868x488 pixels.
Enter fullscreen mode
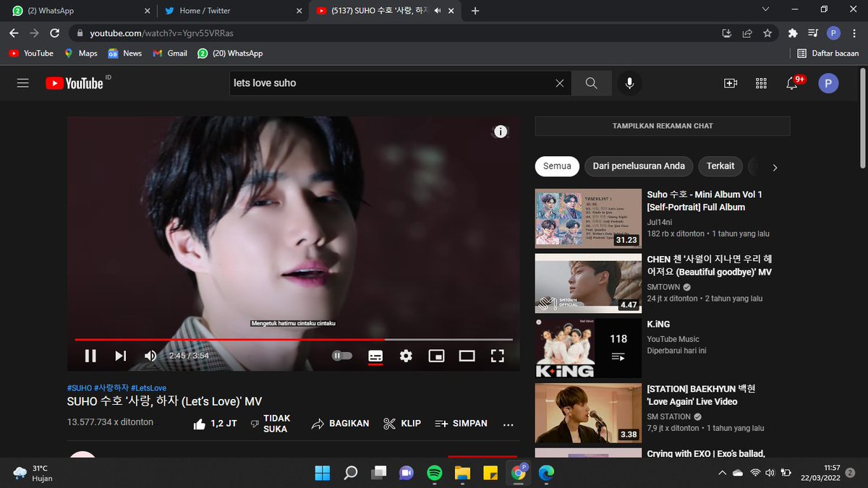pyautogui.click(x=497, y=356)
